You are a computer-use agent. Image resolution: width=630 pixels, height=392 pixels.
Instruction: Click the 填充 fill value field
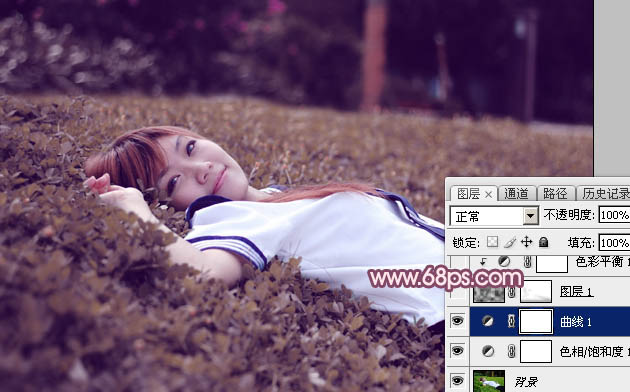click(614, 243)
